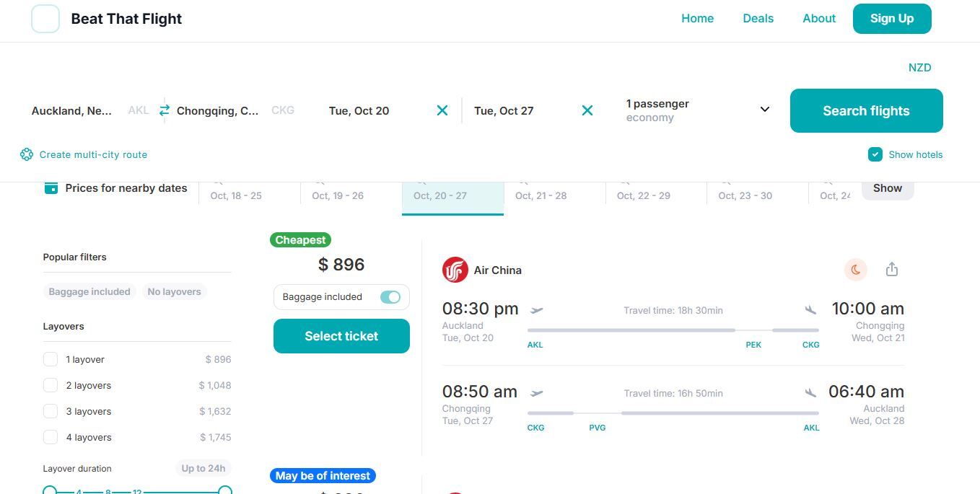This screenshot has width=980, height=494.
Task: Click the share icon on Air China flight
Action: click(892, 270)
